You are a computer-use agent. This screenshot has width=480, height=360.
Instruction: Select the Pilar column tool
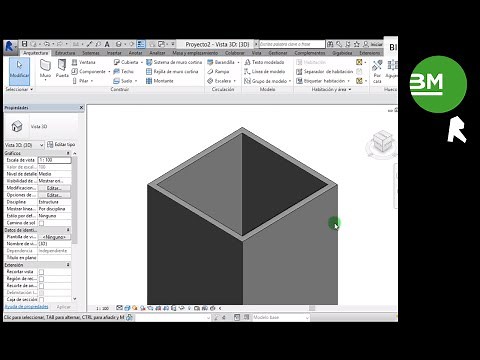pyautogui.click(x=80, y=81)
